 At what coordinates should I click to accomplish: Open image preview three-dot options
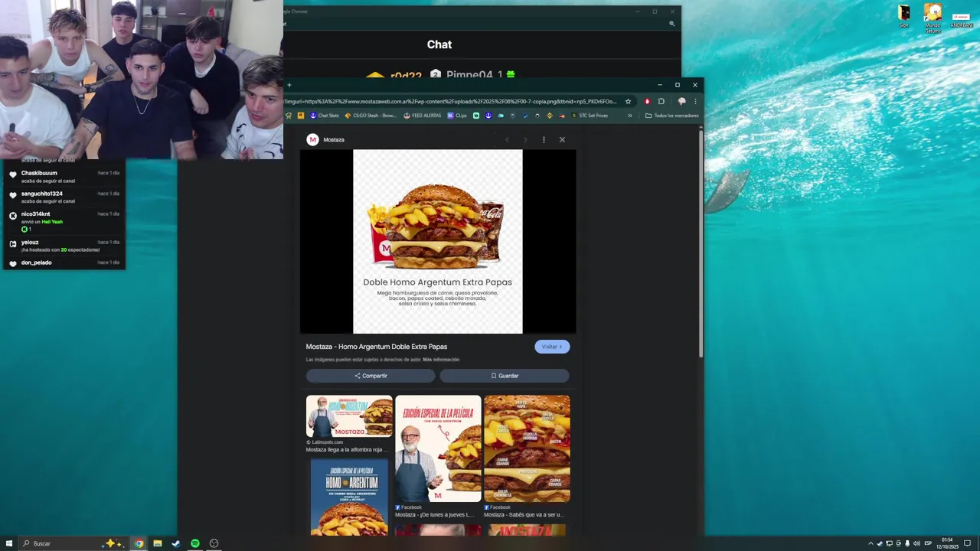point(544,139)
